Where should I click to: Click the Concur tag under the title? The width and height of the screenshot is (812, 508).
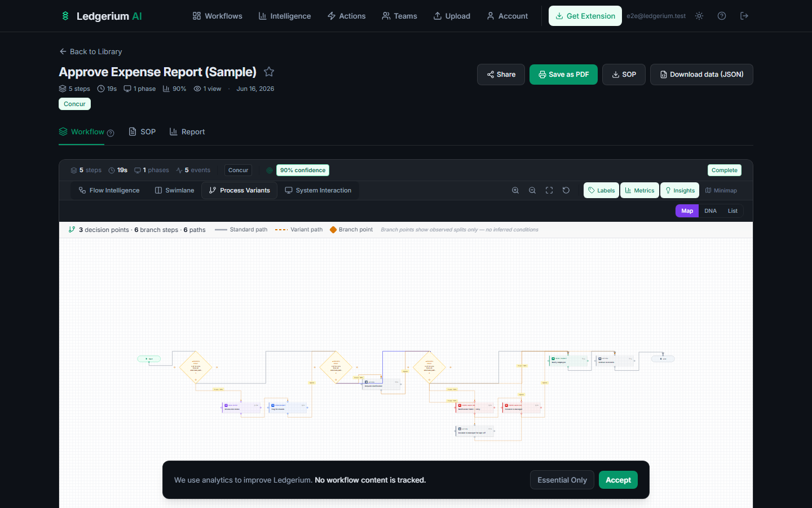tap(74, 104)
